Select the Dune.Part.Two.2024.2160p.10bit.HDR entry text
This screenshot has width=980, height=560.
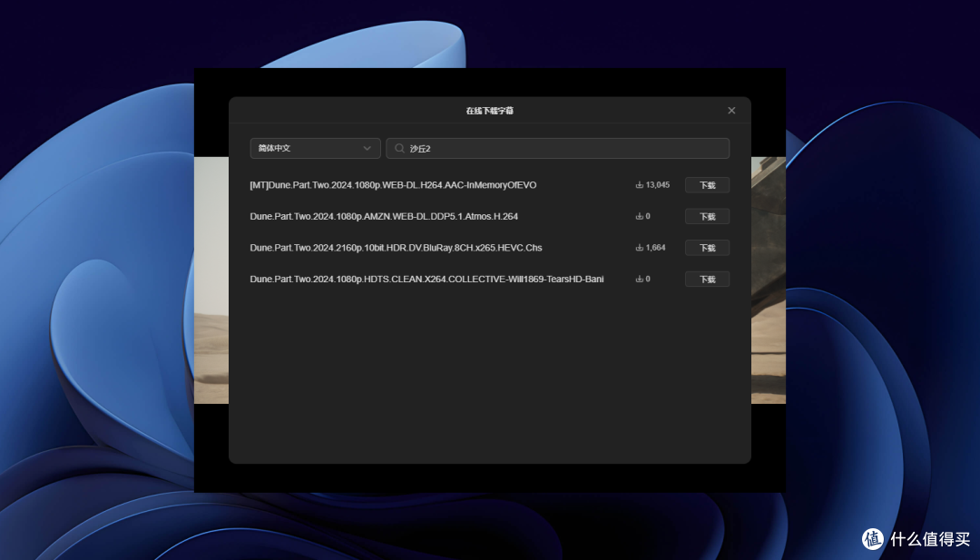pos(396,248)
